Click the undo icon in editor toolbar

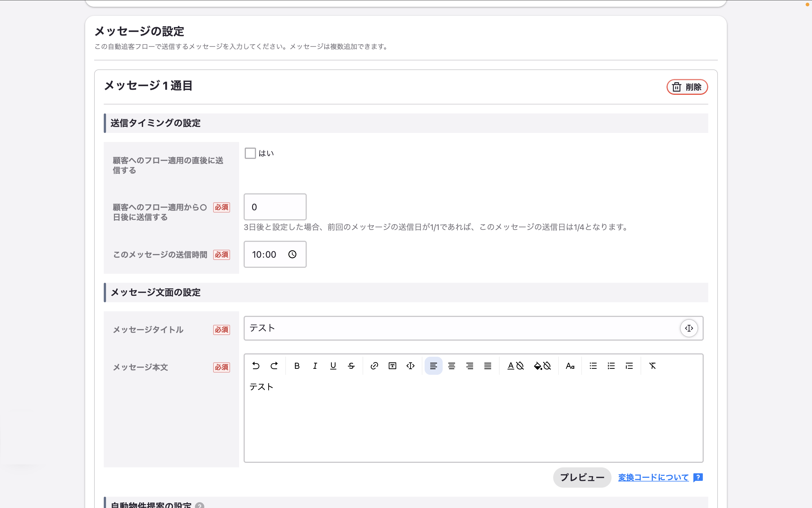click(x=256, y=366)
